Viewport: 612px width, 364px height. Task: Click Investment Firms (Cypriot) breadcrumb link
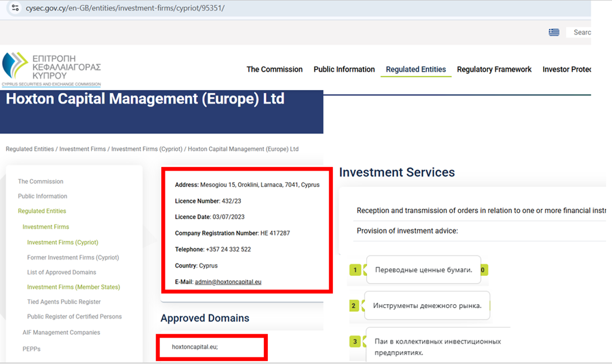pyautogui.click(x=147, y=149)
